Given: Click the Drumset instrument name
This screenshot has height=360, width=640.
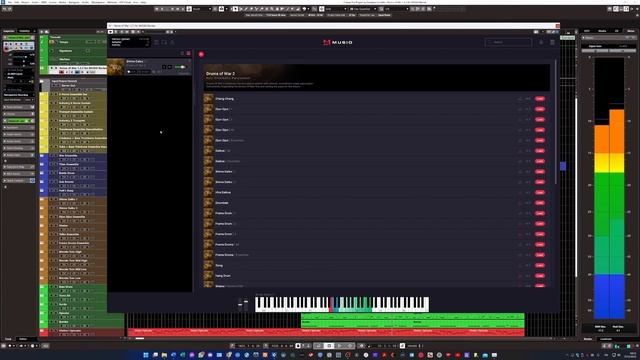Looking at the screenshot, I should pos(222,203).
